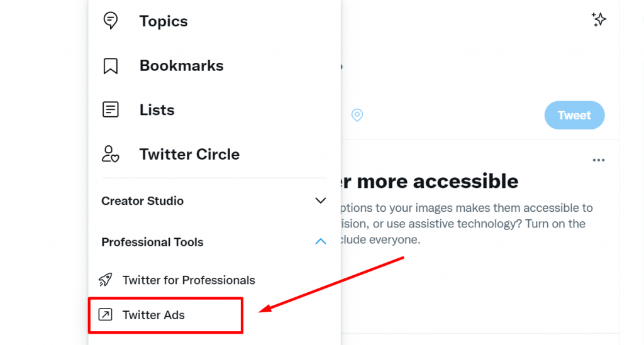
Task: Select the Lists menu entry label
Action: point(157,110)
